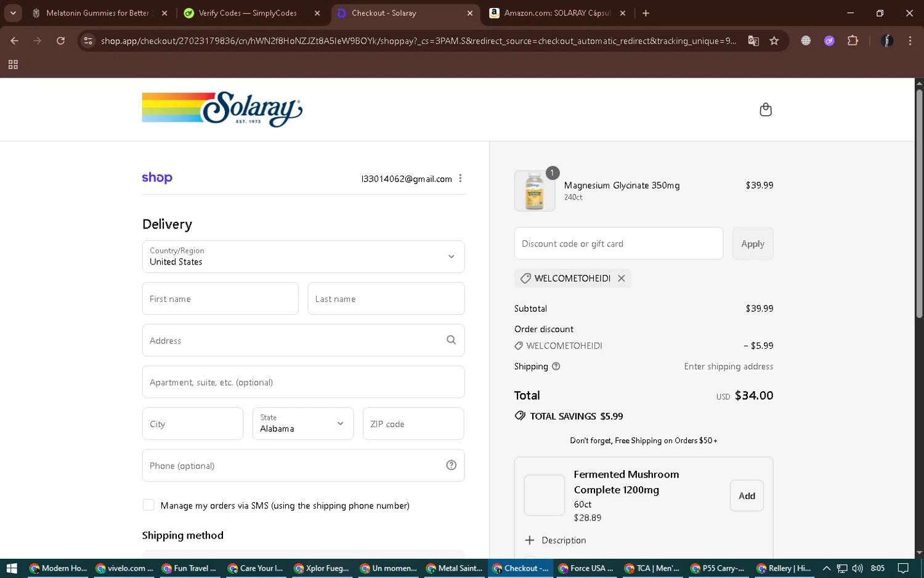Click the browser address bar URL
The height and width of the screenshot is (578, 924).
pos(418,41)
